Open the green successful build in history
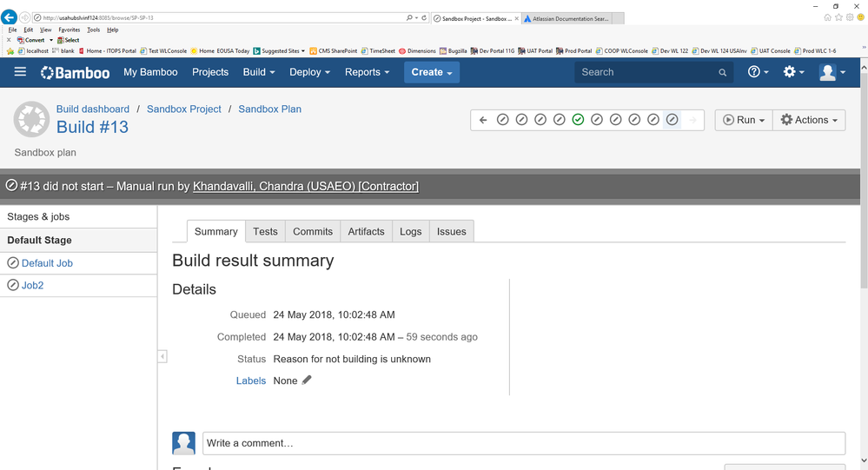The height and width of the screenshot is (470, 868). (x=578, y=120)
